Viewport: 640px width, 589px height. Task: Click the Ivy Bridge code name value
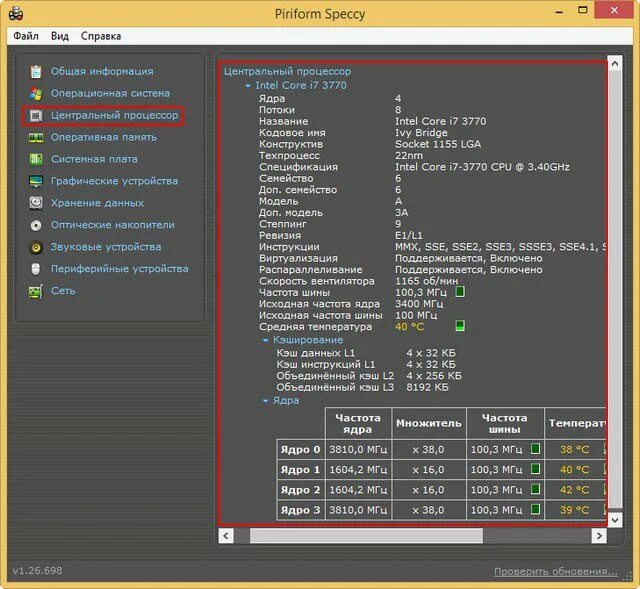[x=421, y=133]
